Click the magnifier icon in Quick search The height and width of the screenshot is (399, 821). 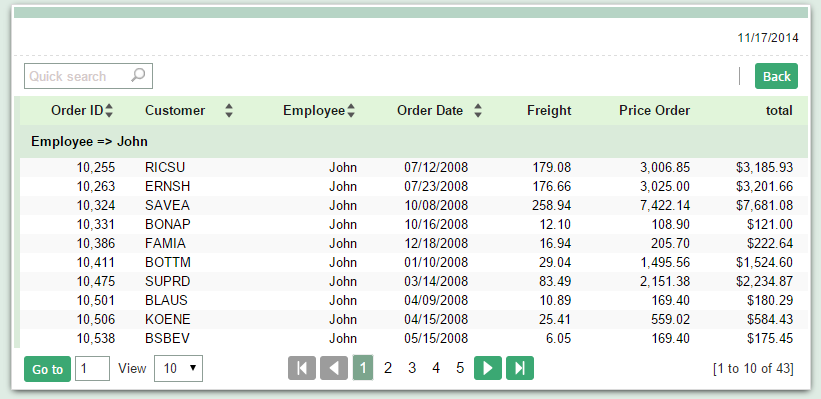(x=138, y=75)
